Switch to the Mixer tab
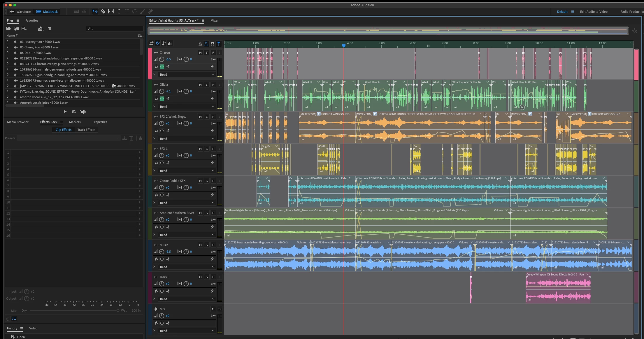 point(214,20)
